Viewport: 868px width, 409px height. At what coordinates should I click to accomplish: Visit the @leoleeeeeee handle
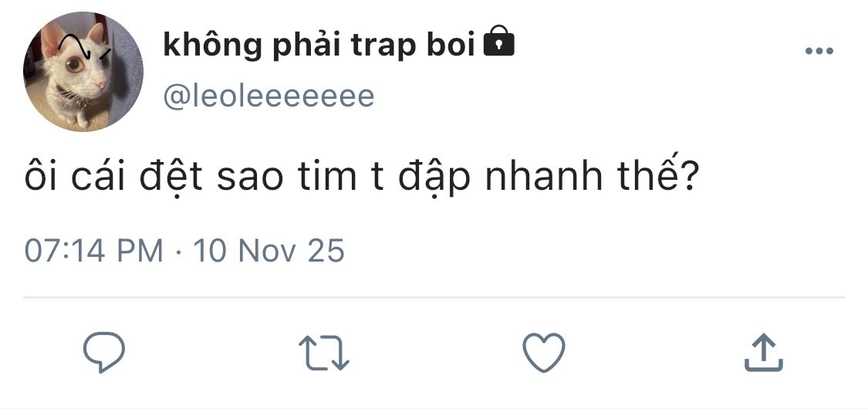(x=269, y=96)
